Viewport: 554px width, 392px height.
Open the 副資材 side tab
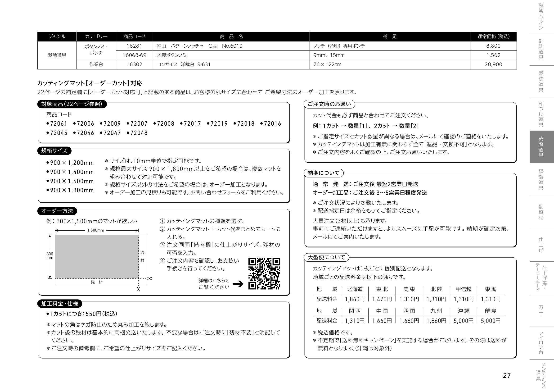click(541, 212)
